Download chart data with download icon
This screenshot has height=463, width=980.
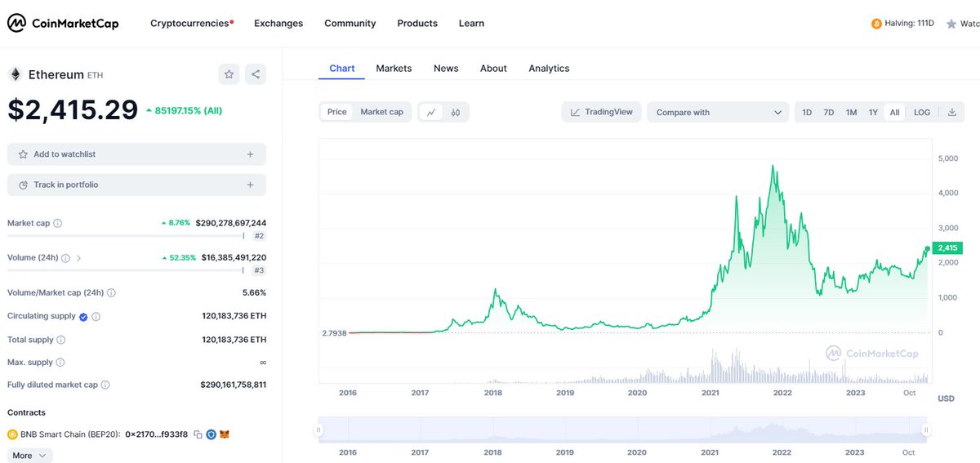click(951, 112)
